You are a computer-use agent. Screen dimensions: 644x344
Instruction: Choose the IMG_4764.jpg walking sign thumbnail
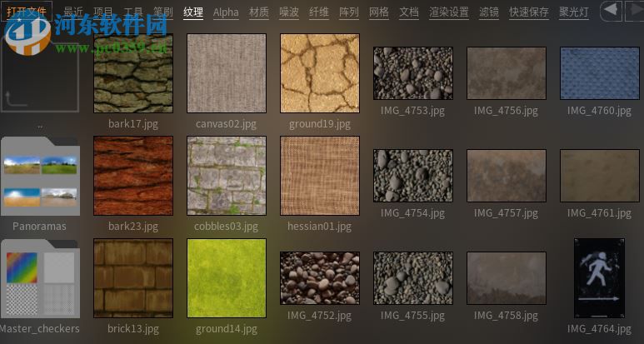click(x=599, y=278)
